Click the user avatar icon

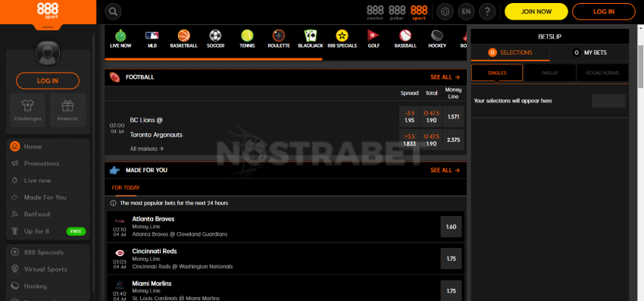pos(48,53)
